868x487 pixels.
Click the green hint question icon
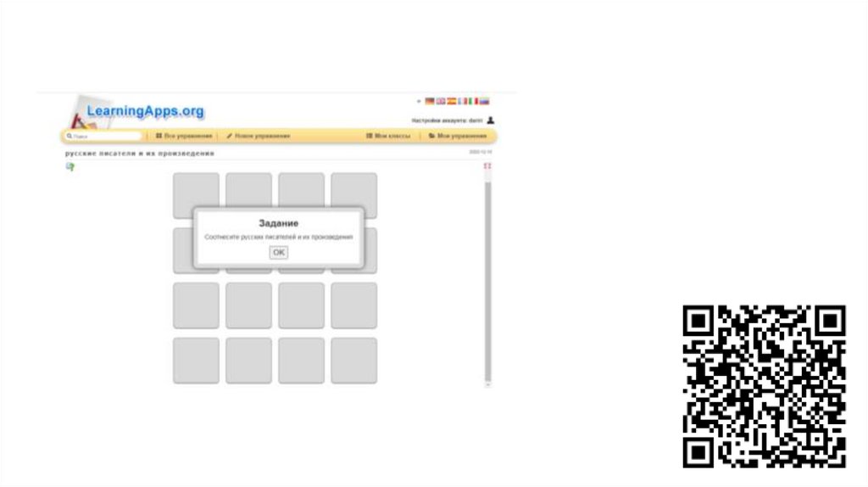(70, 167)
